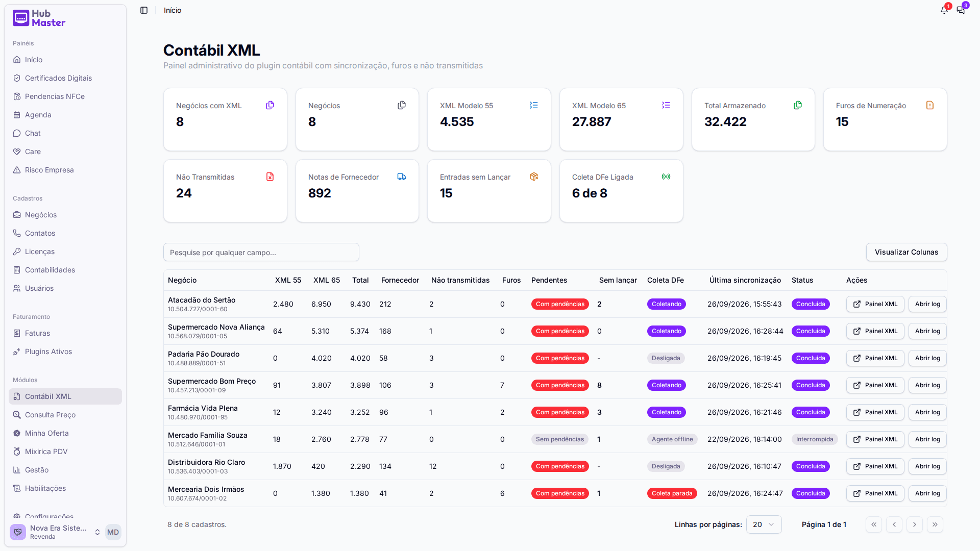Click the search by any field input

(x=261, y=252)
